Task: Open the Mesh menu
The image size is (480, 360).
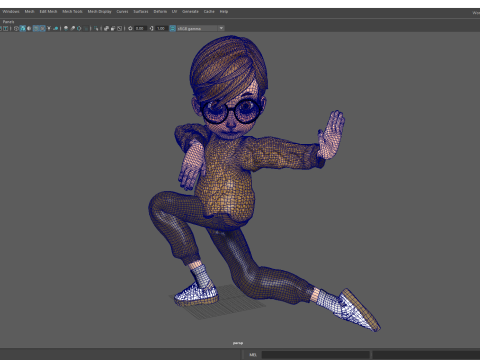Action: pos(29,12)
